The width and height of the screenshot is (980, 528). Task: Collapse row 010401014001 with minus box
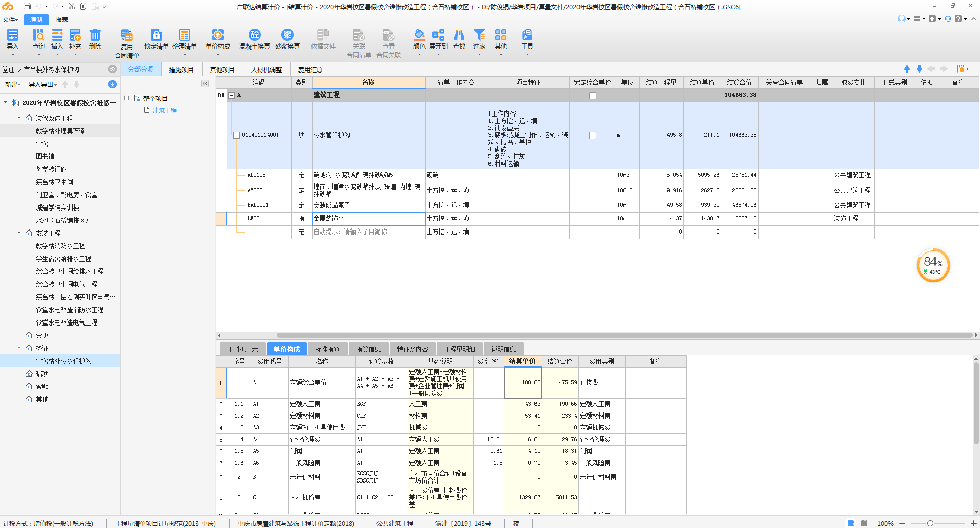tap(237, 135)
